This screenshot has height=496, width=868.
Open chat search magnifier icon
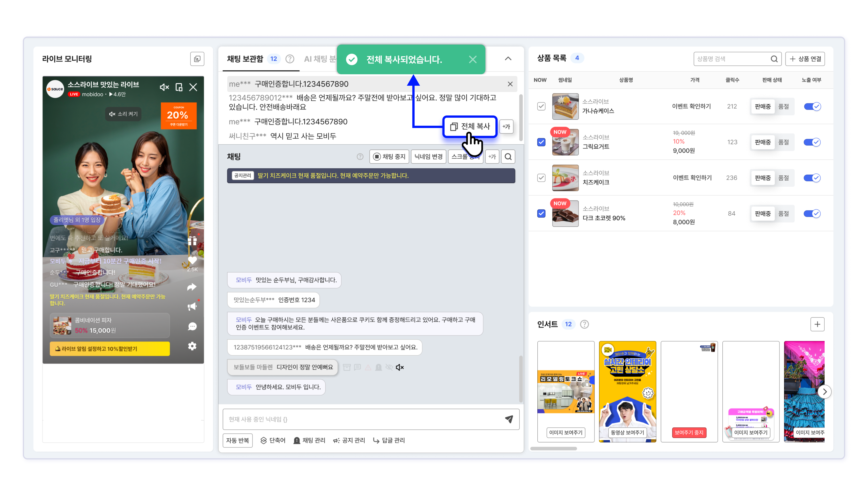tap(508, 157)
